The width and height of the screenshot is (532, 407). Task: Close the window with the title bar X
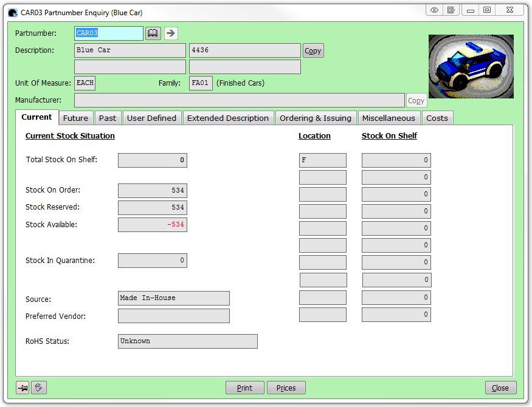[x=510, y=10]
